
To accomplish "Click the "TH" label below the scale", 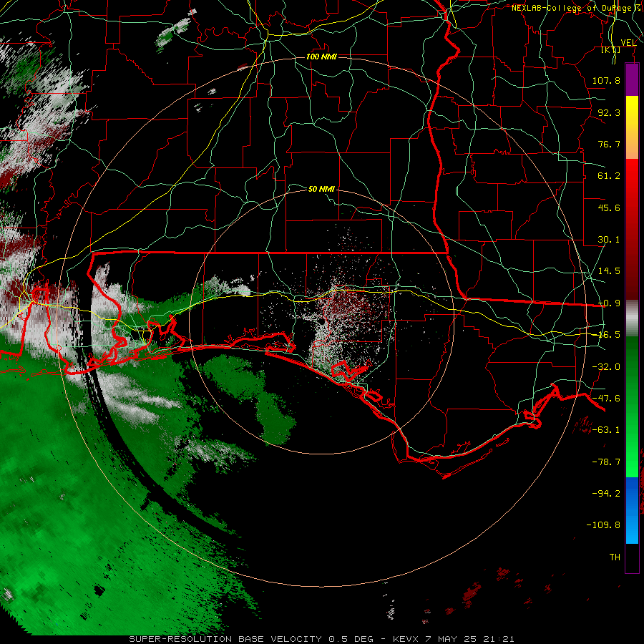I will [x=615, y=557].
